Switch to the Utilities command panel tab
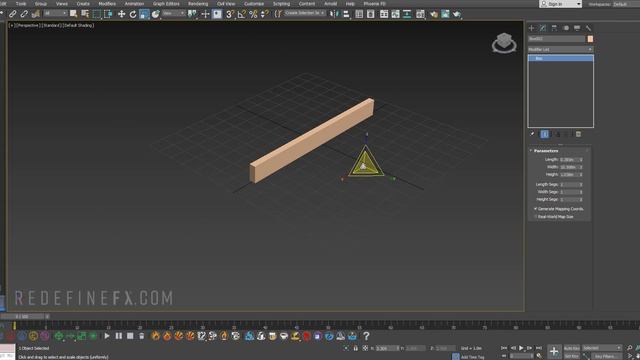Viewport: 640px width, 360px height. point(589,28)
